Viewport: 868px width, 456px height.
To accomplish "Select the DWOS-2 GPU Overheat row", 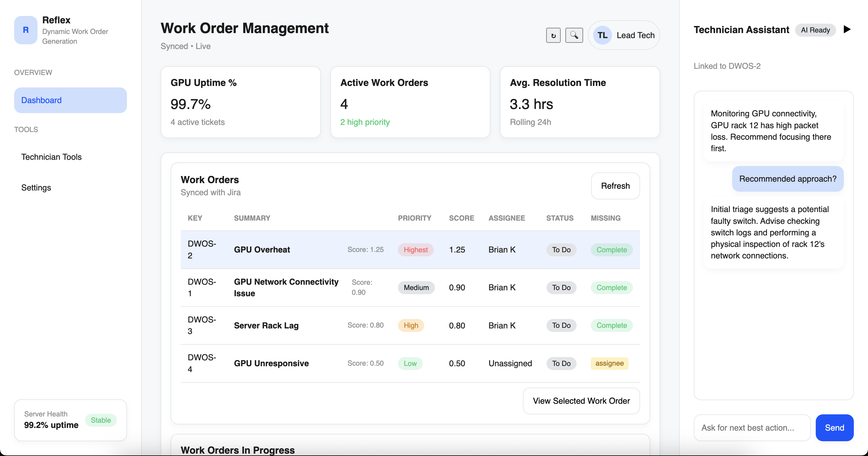I will coord(262,249).
